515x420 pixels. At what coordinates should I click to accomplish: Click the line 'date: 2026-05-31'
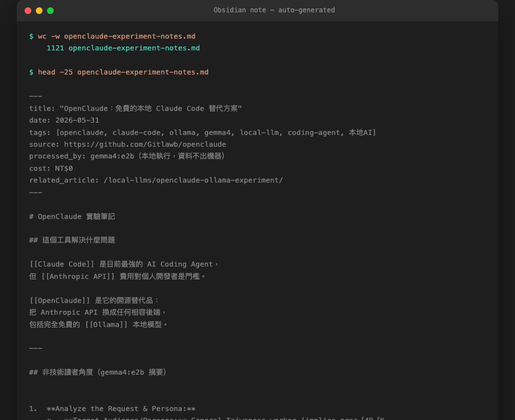point(64,120)
